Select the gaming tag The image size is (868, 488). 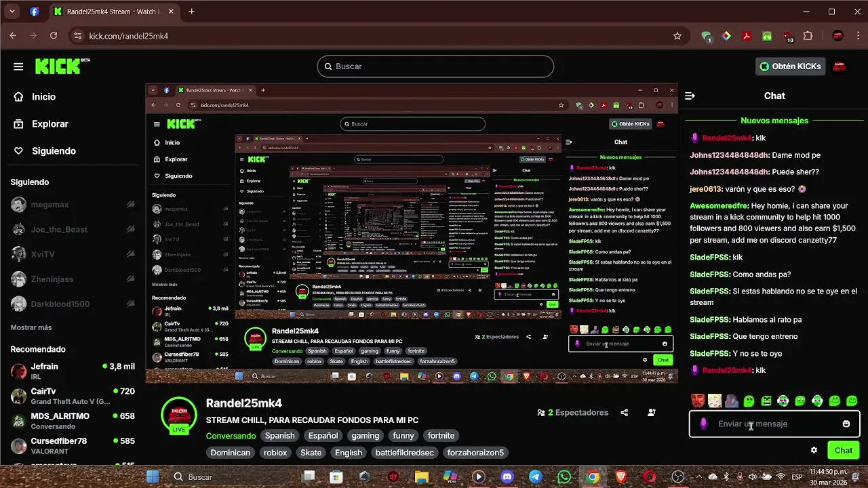(366, 436)
